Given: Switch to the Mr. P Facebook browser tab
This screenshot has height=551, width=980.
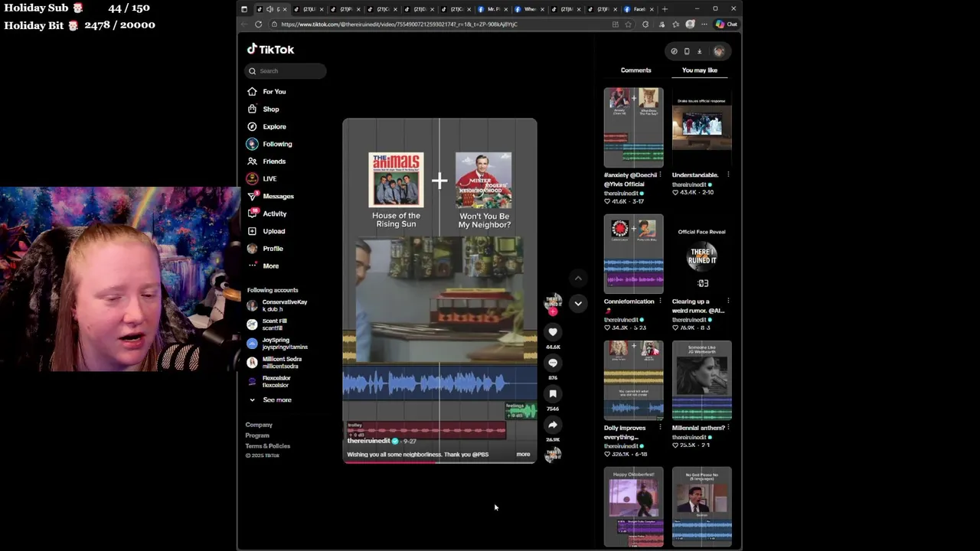Looking at the screenshot, I should point(492,9).
